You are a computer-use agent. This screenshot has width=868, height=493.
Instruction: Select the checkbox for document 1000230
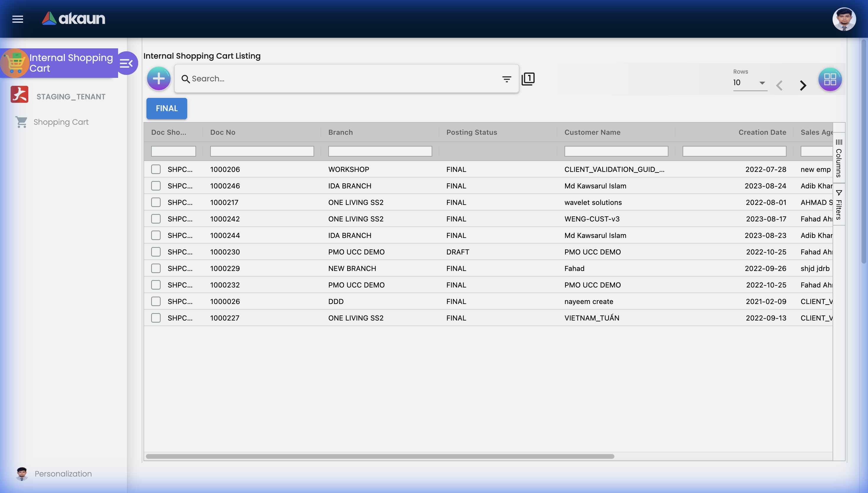[x=156, y=252]
